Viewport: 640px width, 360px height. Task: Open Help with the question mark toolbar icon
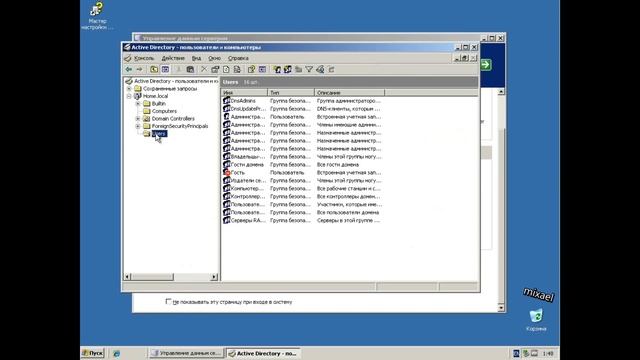[251, 69]
